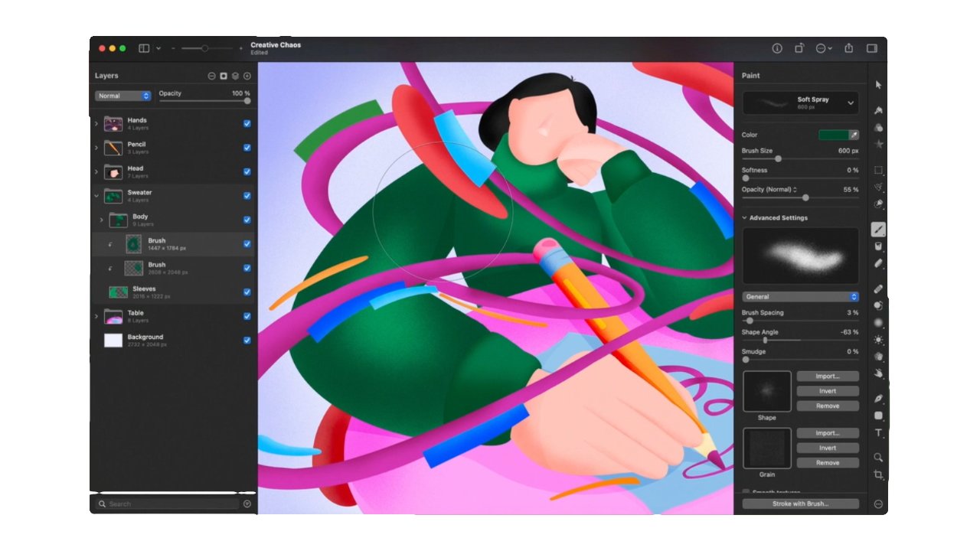The image size is (980, 551).
Task: Click the Stroke with Brush button
Action: click(x=800, y=504)
